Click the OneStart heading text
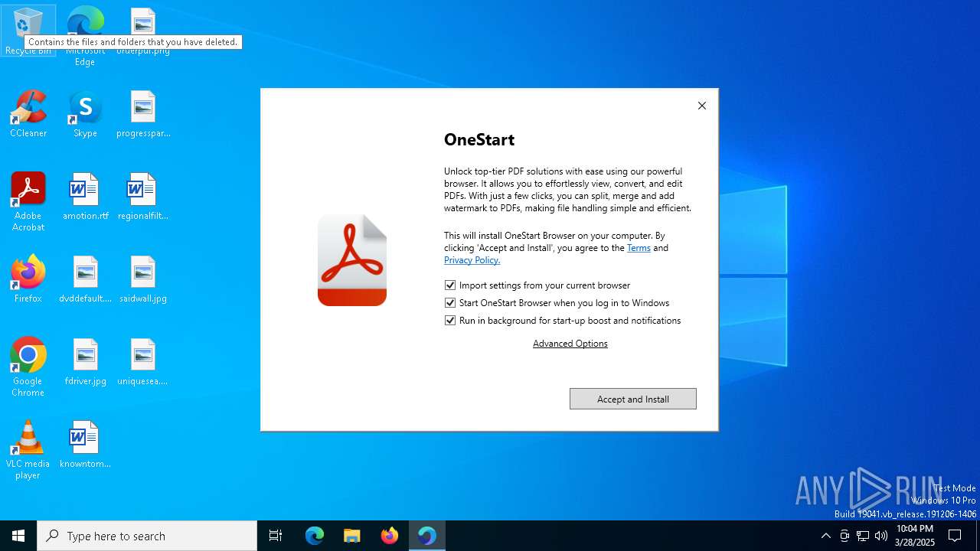Viewport: 980px width, 551px height. tap(479, 139)
